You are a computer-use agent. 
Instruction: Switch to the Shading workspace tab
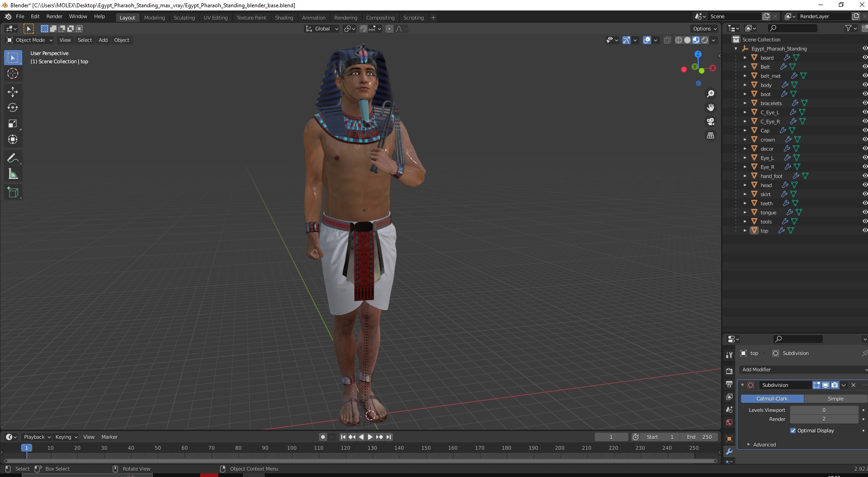click(x=284, y=18)
